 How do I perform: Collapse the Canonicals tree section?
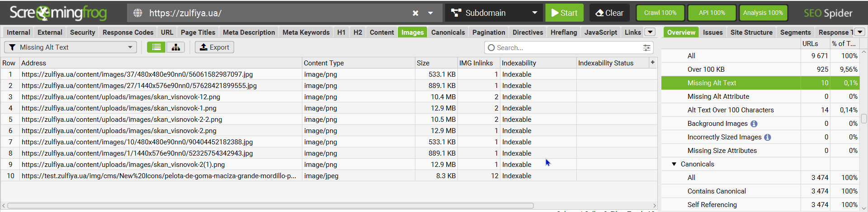[x=674, y=164]
